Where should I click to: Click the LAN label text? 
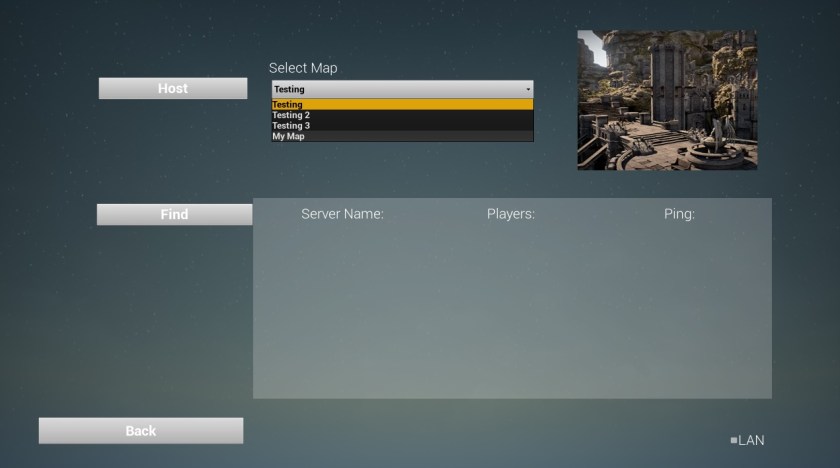(x=751, y=440)
